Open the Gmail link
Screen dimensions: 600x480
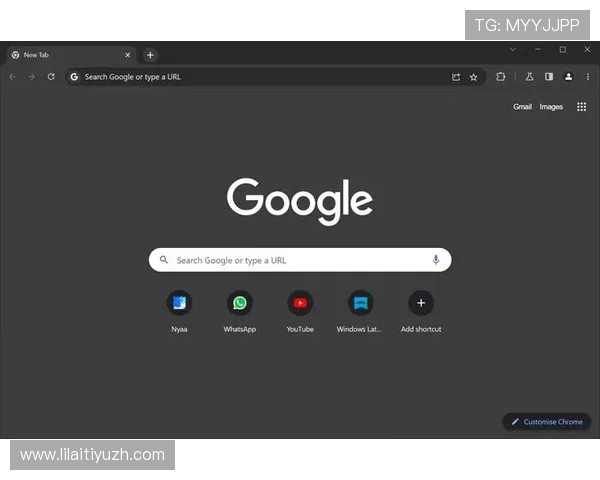pyautogui.click(x=522, y=107)
